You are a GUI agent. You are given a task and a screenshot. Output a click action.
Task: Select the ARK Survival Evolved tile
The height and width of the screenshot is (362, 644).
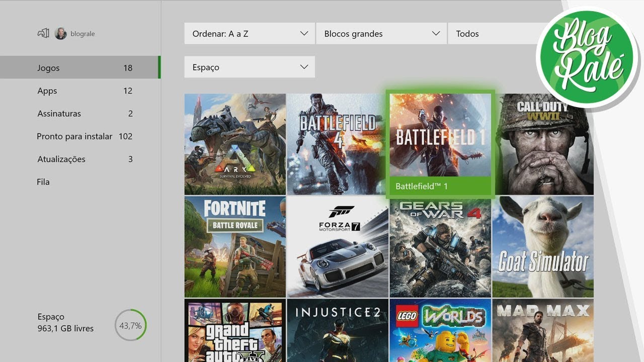coord(235,144)
